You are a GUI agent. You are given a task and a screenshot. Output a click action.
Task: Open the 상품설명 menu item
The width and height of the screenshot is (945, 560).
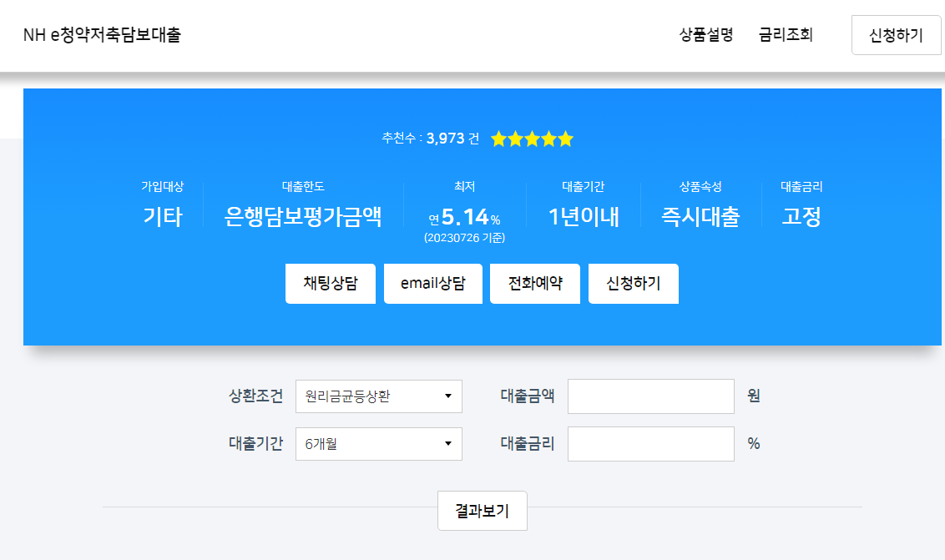705,35
